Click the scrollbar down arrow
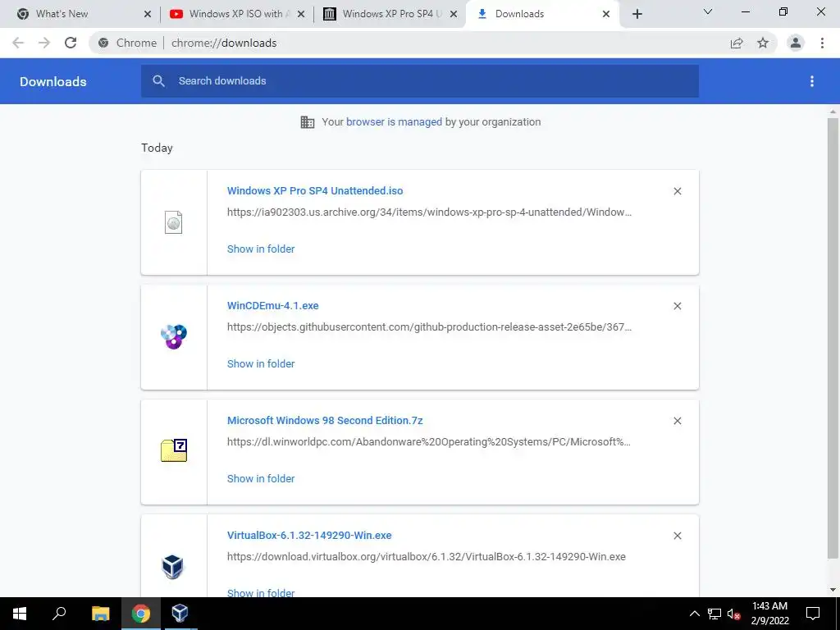This screenshot has height=630, width=840. point(833,590)
